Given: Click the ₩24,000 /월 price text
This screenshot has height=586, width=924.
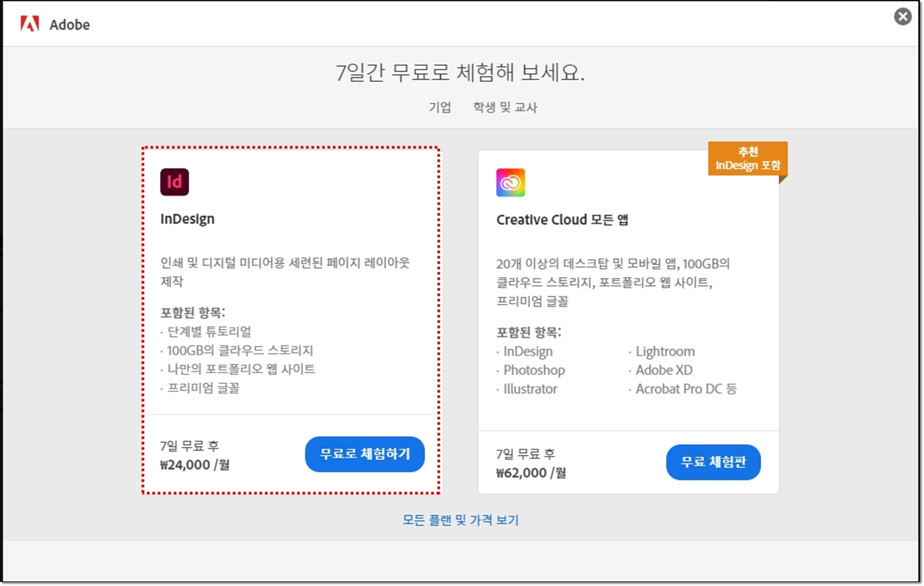Looking at the screenshot, I should click(x=195, y=465).
